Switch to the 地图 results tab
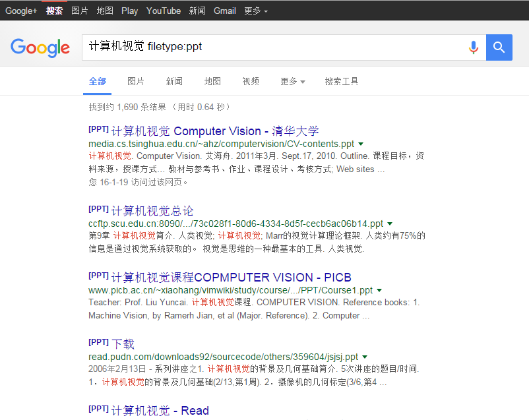 [x=212, y=81]
